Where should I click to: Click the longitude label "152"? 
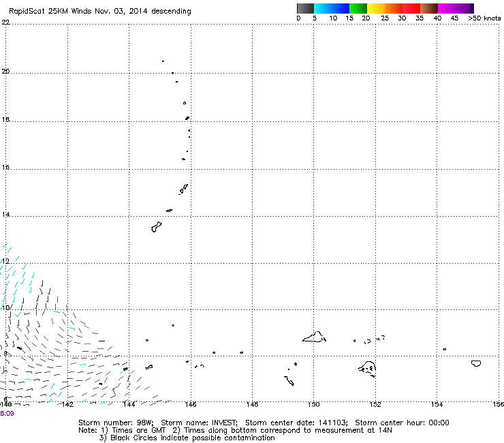coord(375,404)
